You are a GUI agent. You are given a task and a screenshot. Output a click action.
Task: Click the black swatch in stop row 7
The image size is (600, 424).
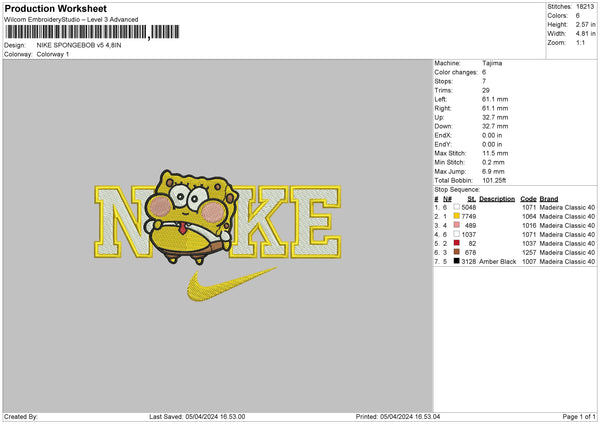point(457,261)
